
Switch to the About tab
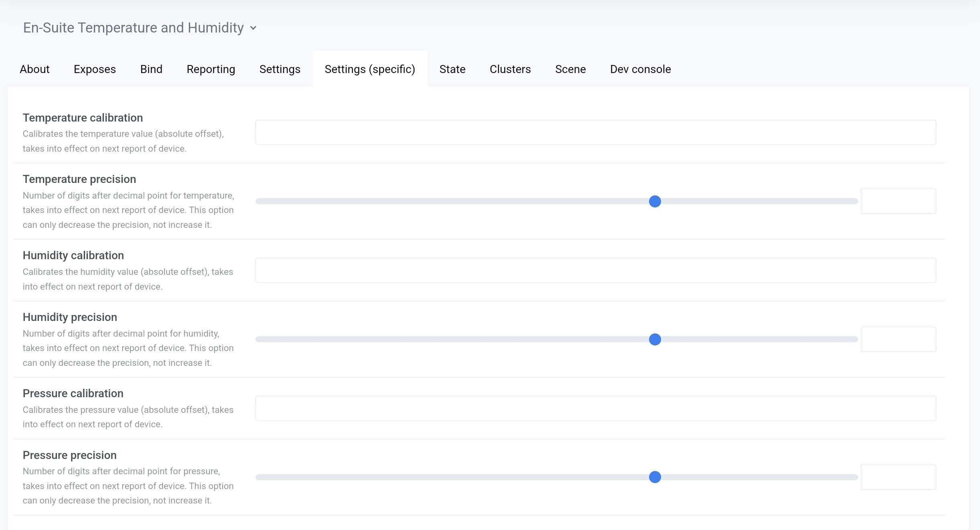34,69
